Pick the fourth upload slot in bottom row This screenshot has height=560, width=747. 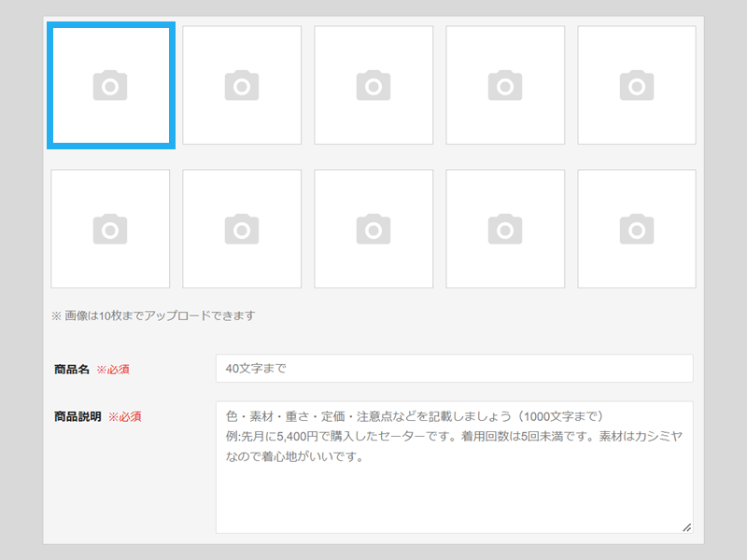[505, 229]
